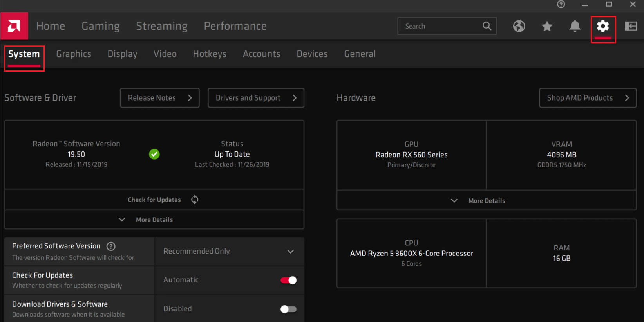Select the Hotkeys tab

click(x=210, y=54)
